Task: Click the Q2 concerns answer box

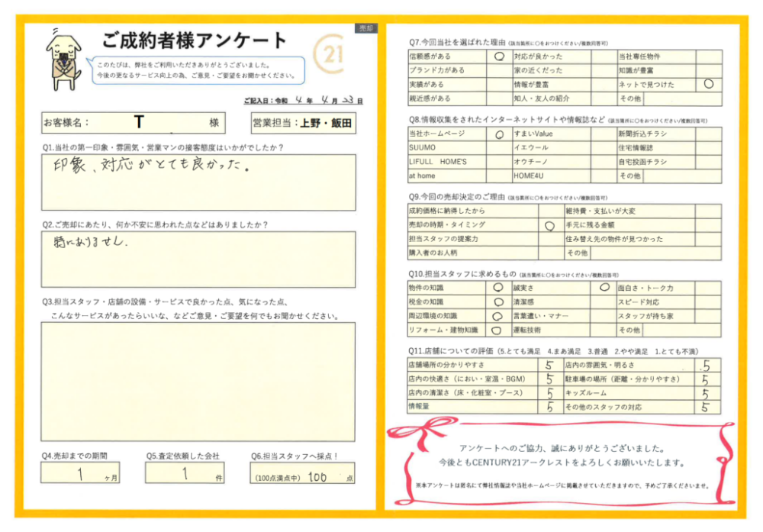Action: tap(198, 259)
